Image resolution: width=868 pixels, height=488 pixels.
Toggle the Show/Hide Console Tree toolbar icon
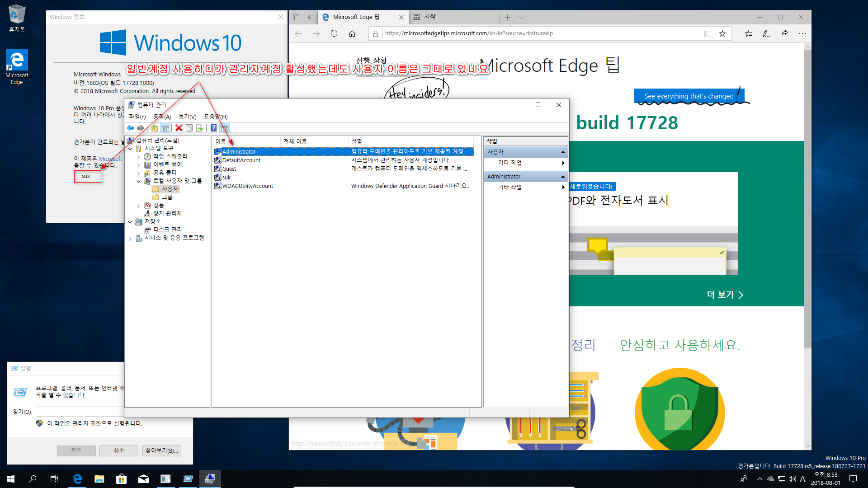pyautogui.click(x=165, y=128)
